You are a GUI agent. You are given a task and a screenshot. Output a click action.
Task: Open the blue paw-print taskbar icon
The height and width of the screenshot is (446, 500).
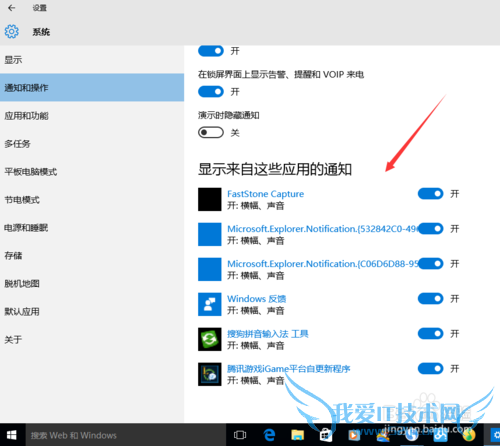click(440, 435)
